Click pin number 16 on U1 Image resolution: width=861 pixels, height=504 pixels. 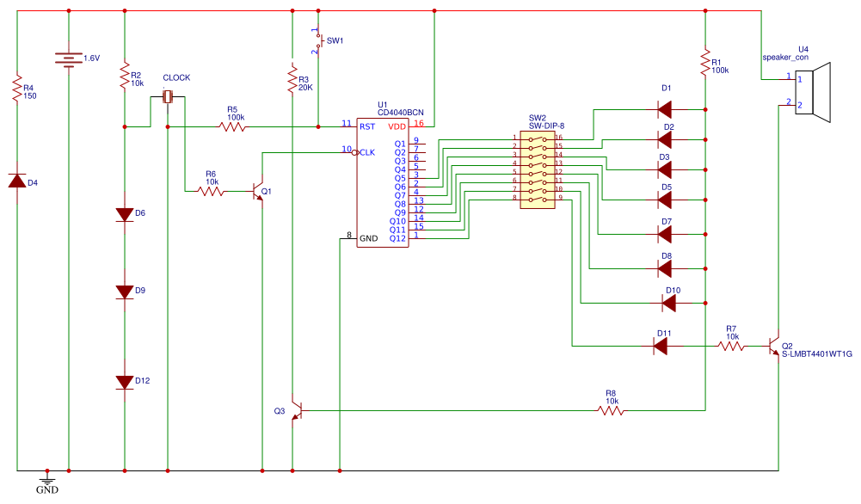click(419, 123)
